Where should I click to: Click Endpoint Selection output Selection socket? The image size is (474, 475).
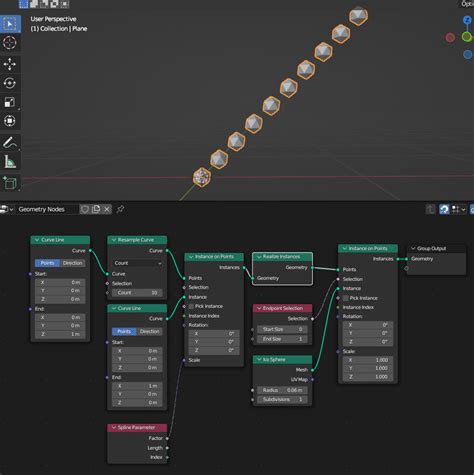point(312,319)
